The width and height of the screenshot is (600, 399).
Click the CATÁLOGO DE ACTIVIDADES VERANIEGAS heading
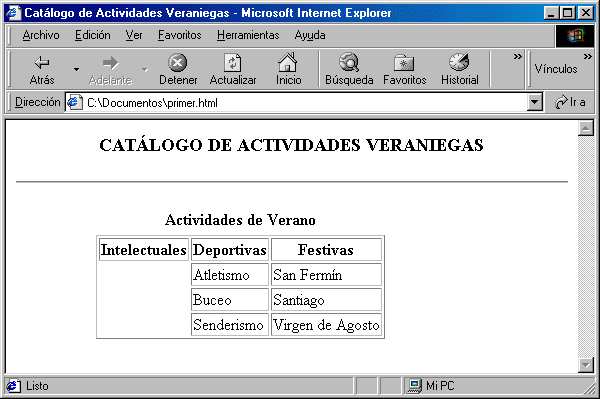click(x=291, y=145)
